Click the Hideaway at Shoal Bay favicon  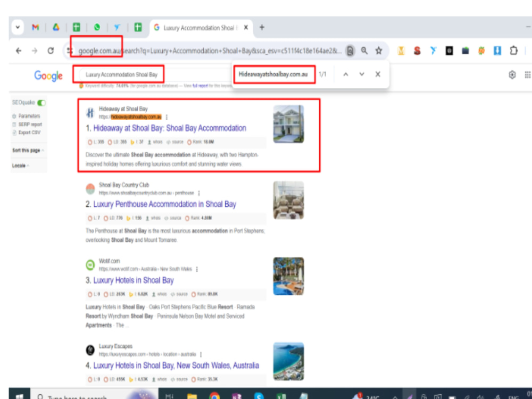coord(90,113)
